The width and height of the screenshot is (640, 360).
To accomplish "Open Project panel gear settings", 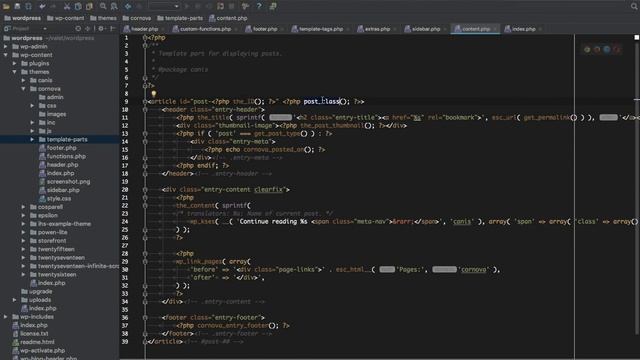I will (101, 29).
